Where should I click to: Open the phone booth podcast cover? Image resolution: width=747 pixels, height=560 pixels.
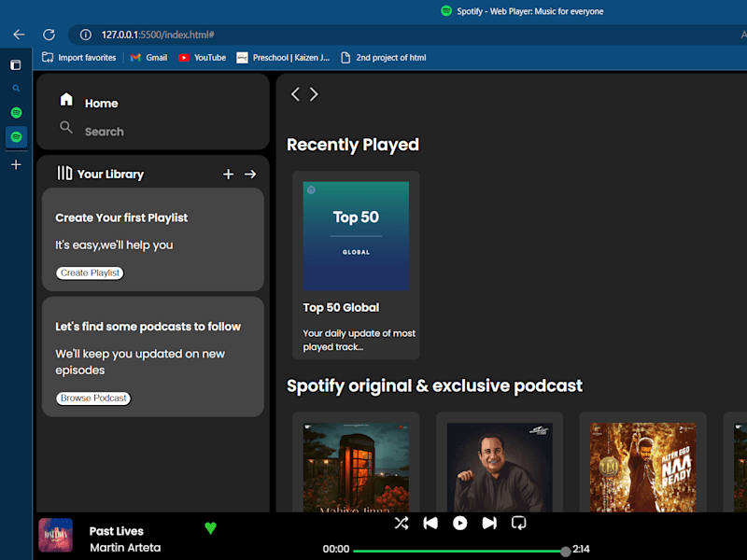356,468
